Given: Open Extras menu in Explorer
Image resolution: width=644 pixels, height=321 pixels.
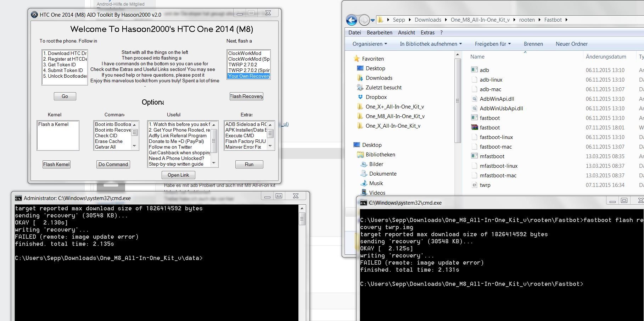Looking at the screenshot, I should click(x=427, y=32).
